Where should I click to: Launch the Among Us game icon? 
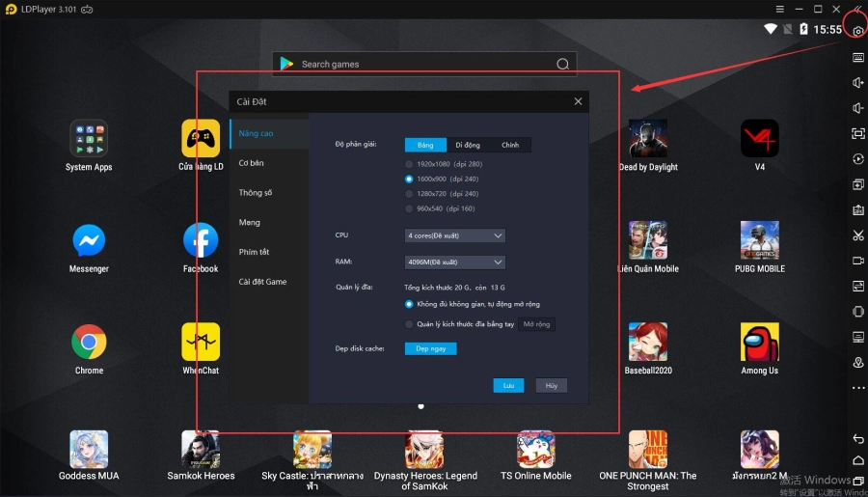coord(759,343)
